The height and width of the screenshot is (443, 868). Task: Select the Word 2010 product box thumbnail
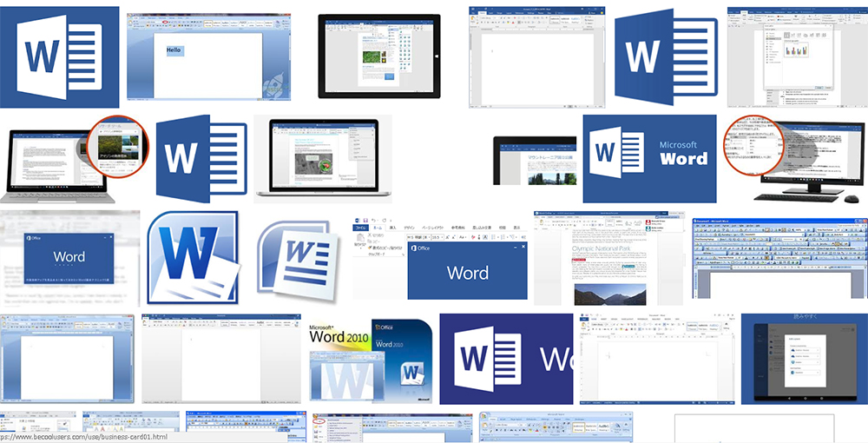click(371, 359)
